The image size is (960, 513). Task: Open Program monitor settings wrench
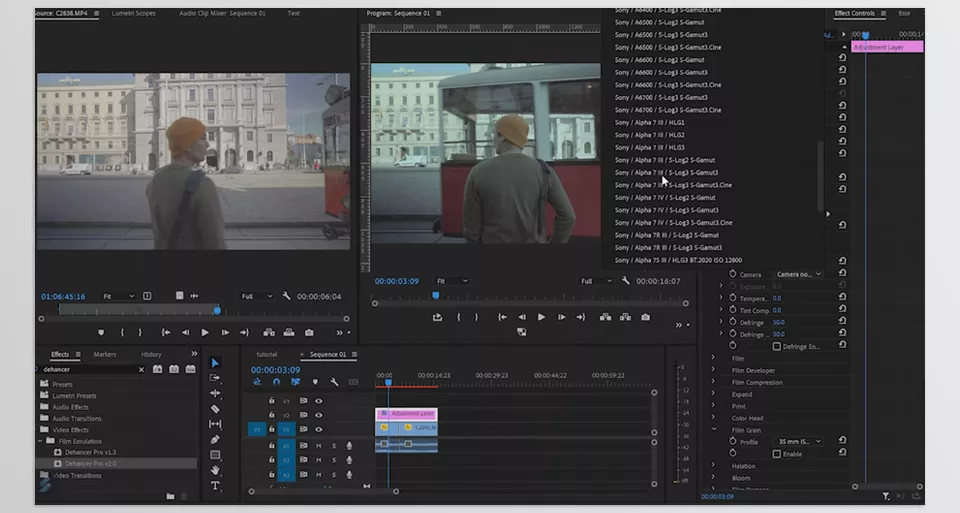point(625,280)
